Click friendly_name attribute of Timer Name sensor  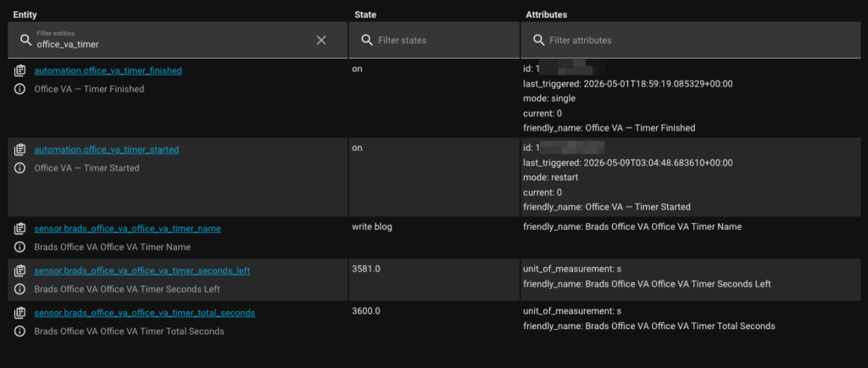[632, 227]
